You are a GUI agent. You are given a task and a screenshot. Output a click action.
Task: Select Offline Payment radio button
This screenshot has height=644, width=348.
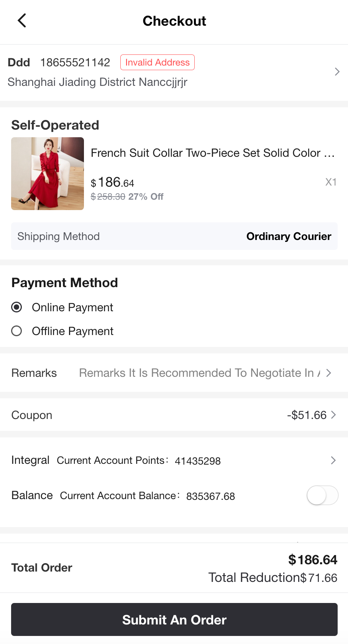click(x=16, y=331)
